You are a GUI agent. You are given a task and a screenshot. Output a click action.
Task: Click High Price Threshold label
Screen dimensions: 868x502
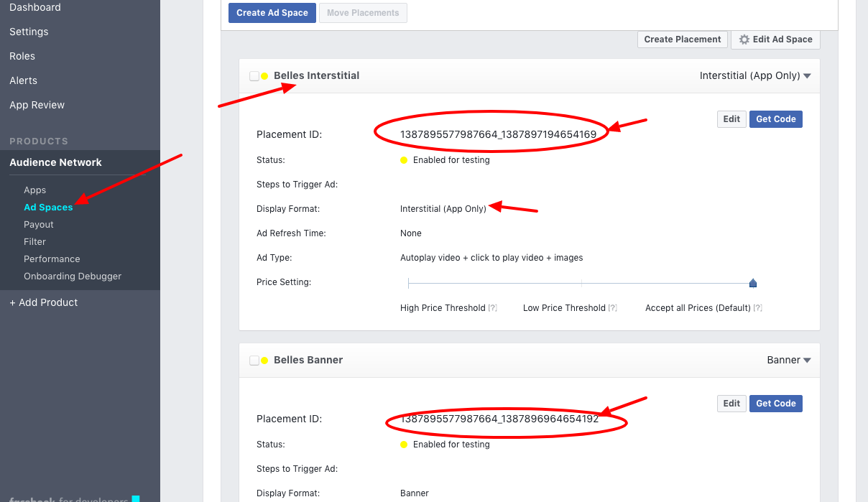point(443,308)
